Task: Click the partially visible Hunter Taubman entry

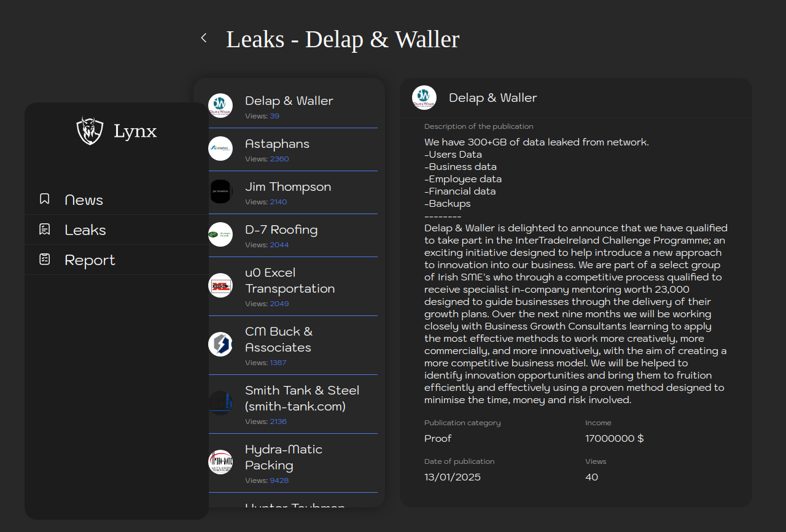Action: [295, 504]
